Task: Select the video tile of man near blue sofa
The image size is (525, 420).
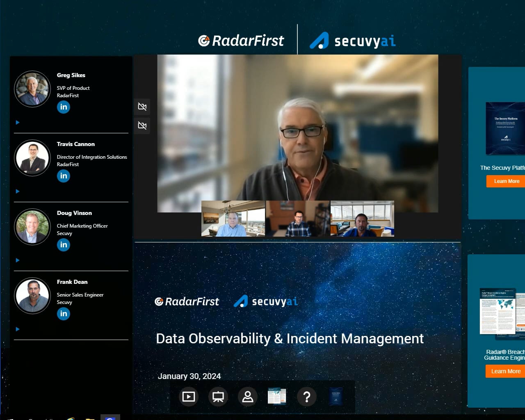Action: [x=363, y=219]
